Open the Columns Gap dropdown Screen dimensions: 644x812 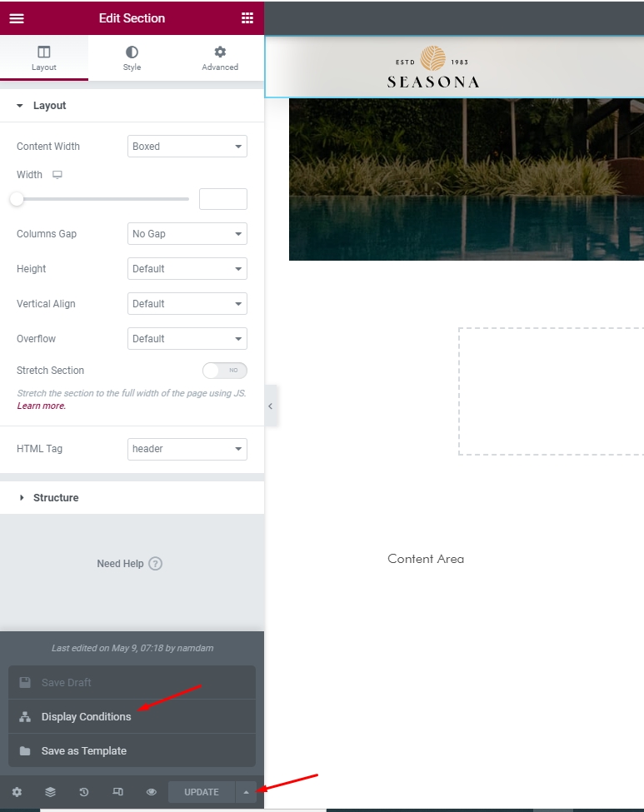pos(187,234)
